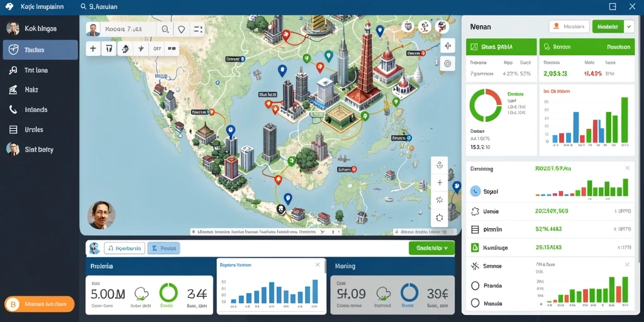Click the green Modebd button
644x322 pixels.
click(608, 26)
